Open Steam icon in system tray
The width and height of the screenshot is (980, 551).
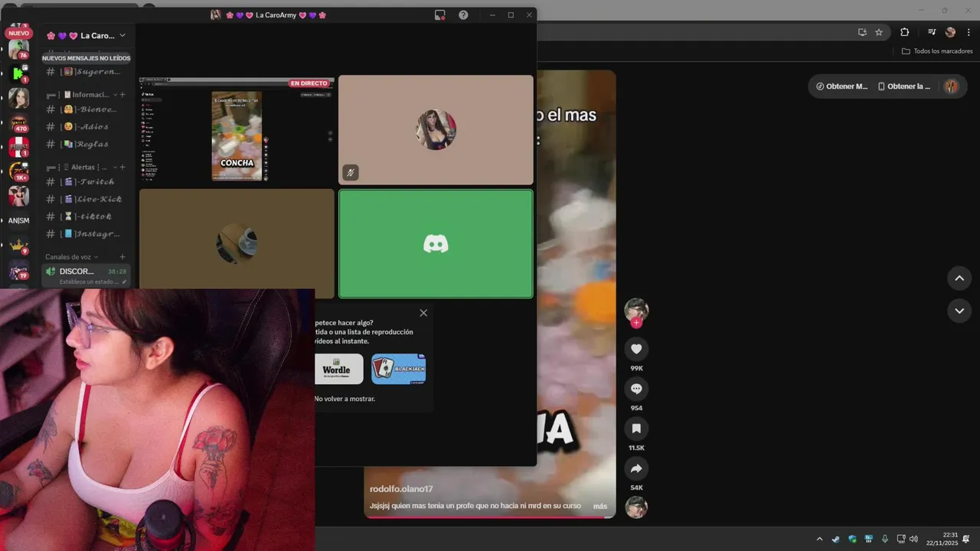(836, 539)
